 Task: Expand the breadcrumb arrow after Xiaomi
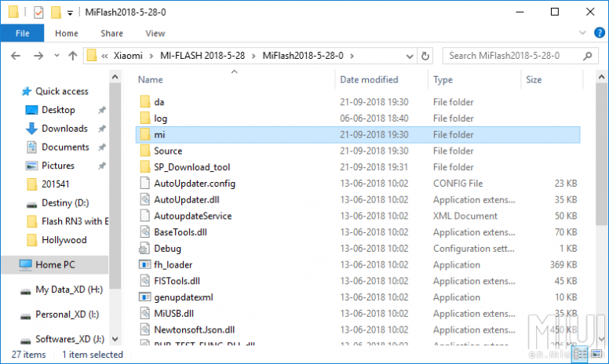coord(151,56)
